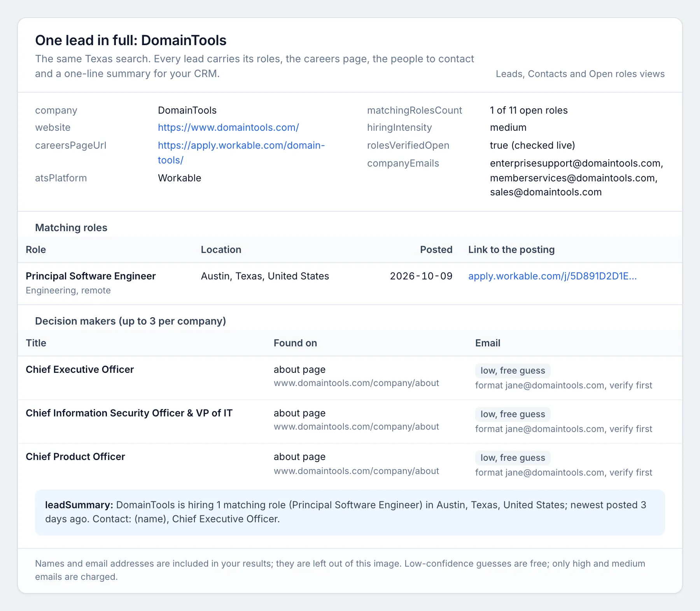Click enterprisesupport@domaintools.com email
The height and width of the screenshot is (611, 700).
[575, 163]
